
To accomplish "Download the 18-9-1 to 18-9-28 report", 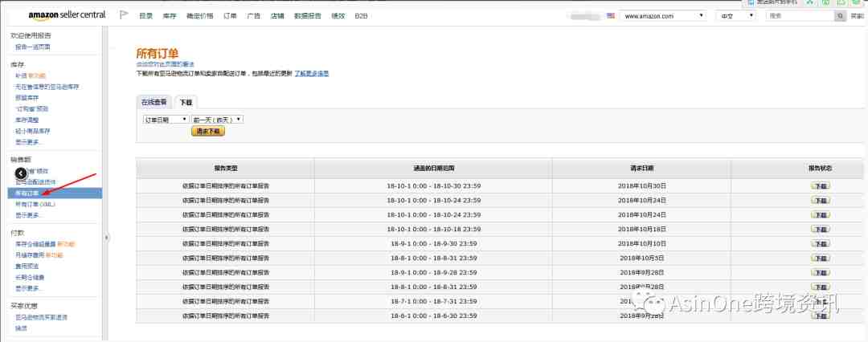I will (x=821, y=272).
